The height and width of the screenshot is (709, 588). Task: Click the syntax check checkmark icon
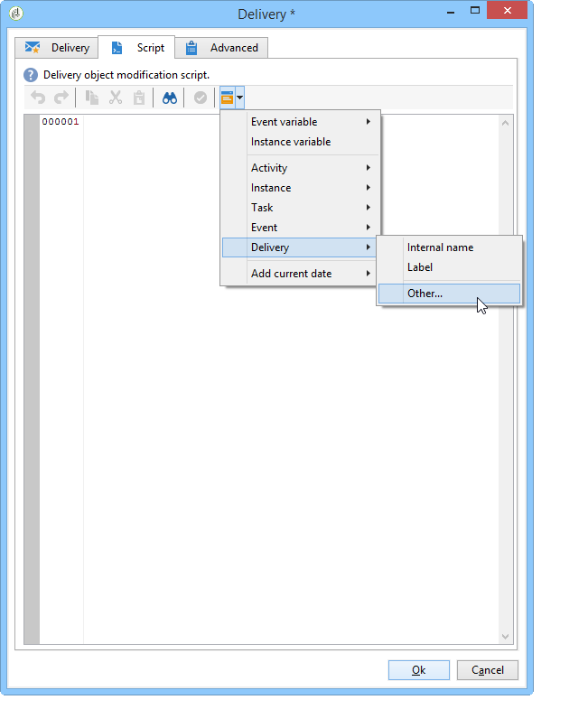[x=200, y=98]
